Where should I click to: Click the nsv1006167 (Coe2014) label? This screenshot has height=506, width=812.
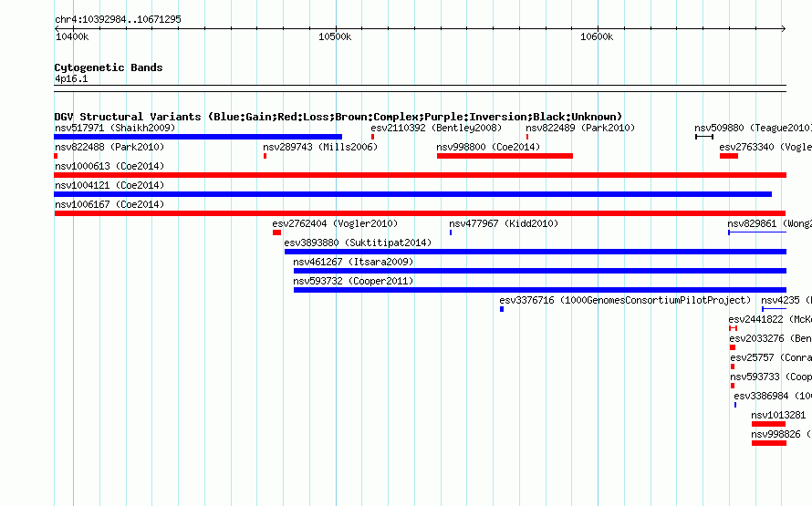(109, 204)
